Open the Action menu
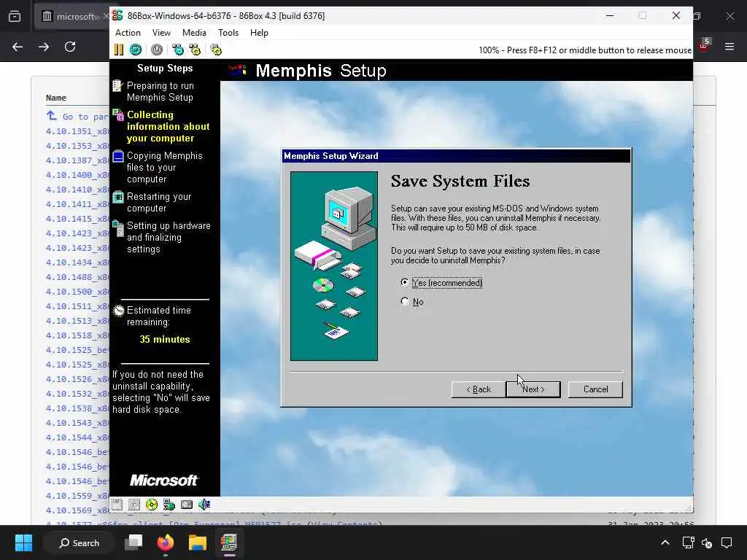 (x=128, y=33)
